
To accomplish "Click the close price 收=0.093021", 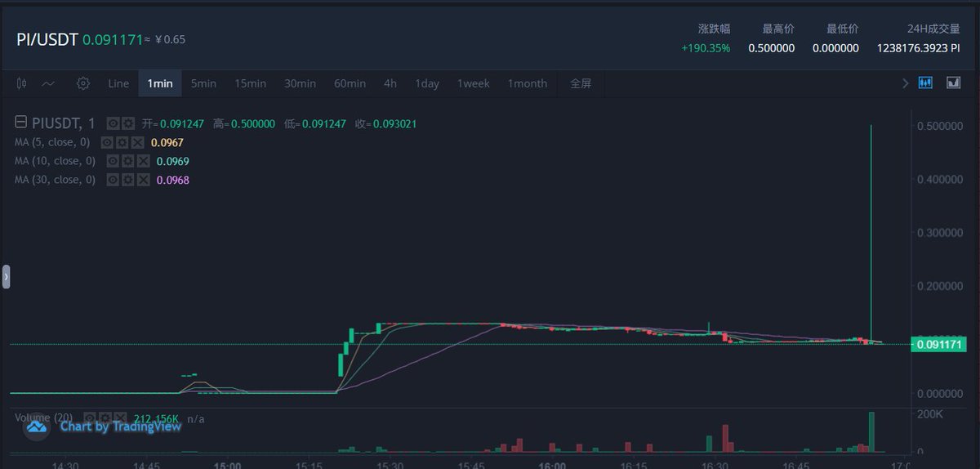I will pyautogui.click(x=385, y=123).
